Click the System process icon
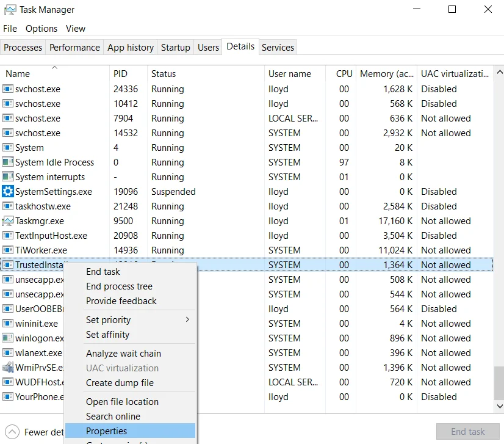 pyautogui.click(x=8, y=148)
